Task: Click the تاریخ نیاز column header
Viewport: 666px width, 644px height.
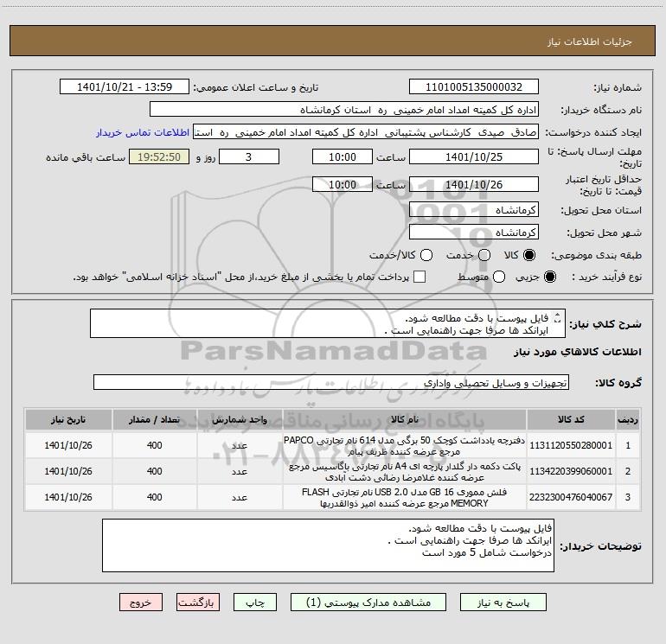Action: 68,419
